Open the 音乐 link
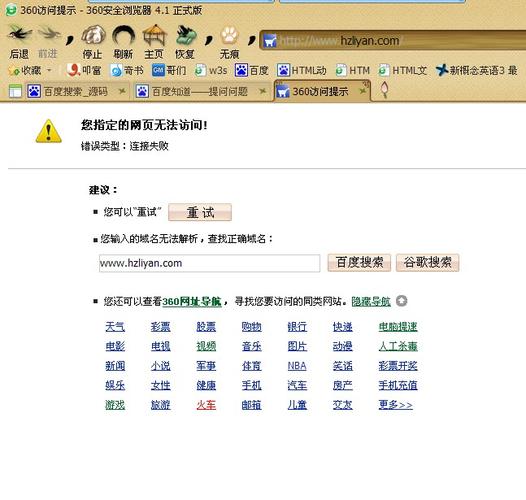The image size is (526, 500). 252,346
